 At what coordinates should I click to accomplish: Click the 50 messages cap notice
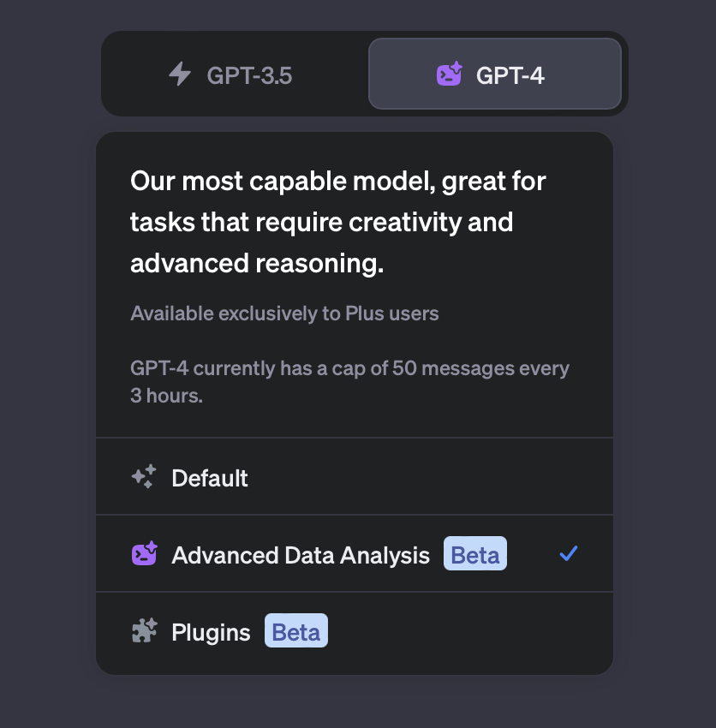tap(349, 382)
